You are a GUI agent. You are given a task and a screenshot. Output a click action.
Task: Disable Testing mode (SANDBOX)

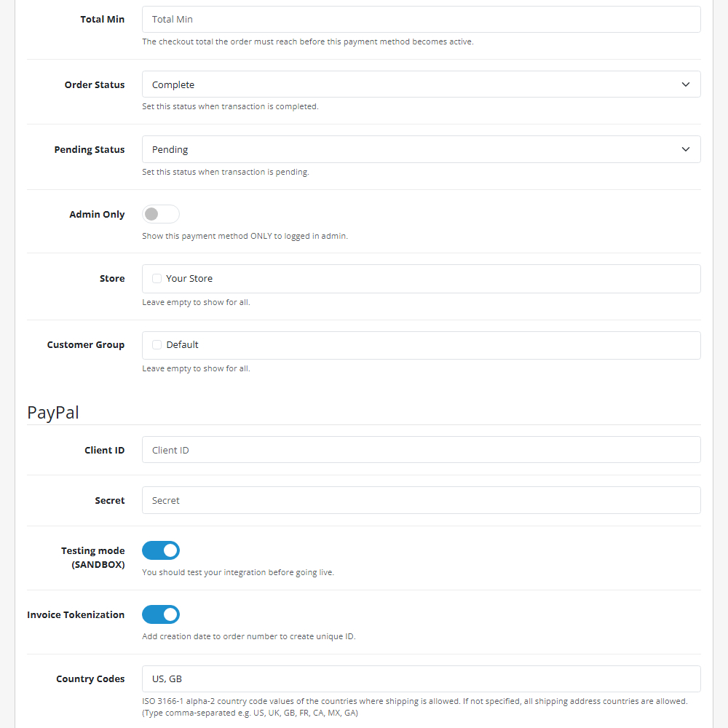coord(161,550)
